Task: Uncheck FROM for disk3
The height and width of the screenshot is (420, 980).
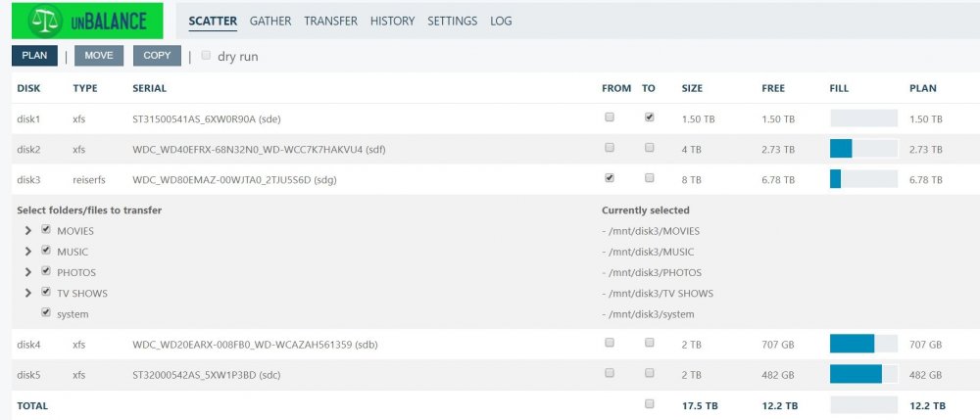Action: click(610, 178)
